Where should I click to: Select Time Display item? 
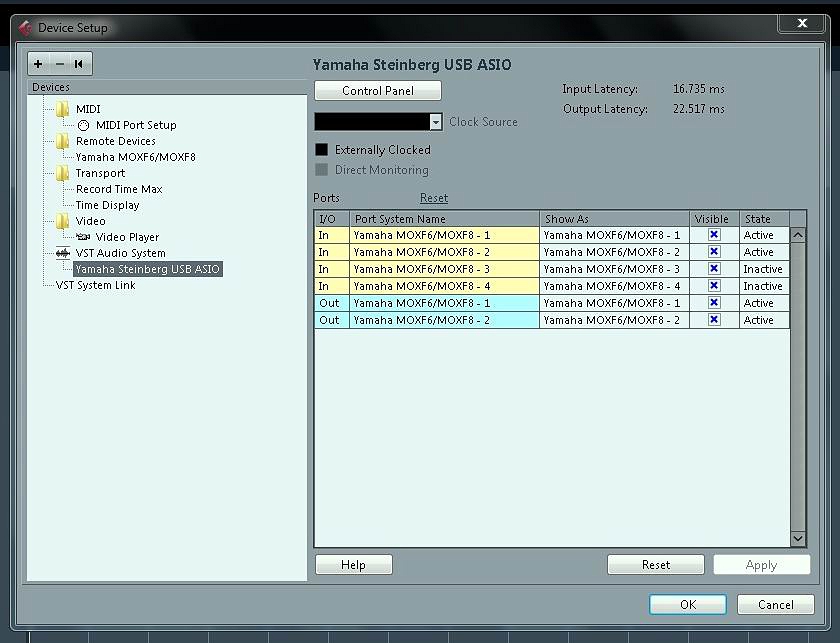coord(107,205)
